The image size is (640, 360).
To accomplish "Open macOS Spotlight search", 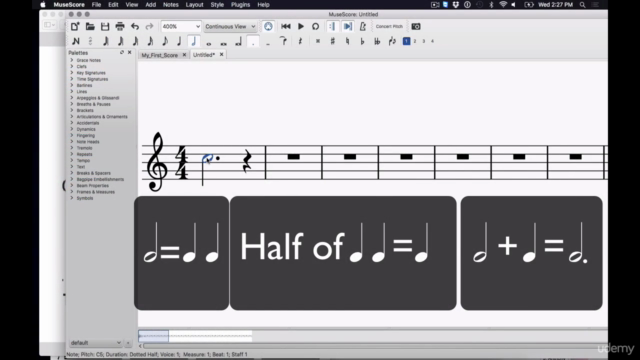I will pyautogui.click(x=582, y=5).
